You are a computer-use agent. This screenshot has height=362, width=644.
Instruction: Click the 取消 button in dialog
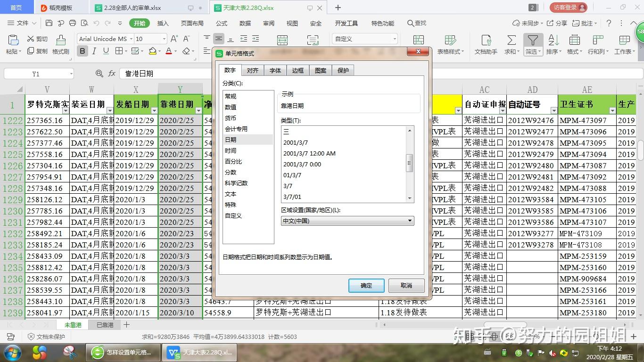click(406, 285)
